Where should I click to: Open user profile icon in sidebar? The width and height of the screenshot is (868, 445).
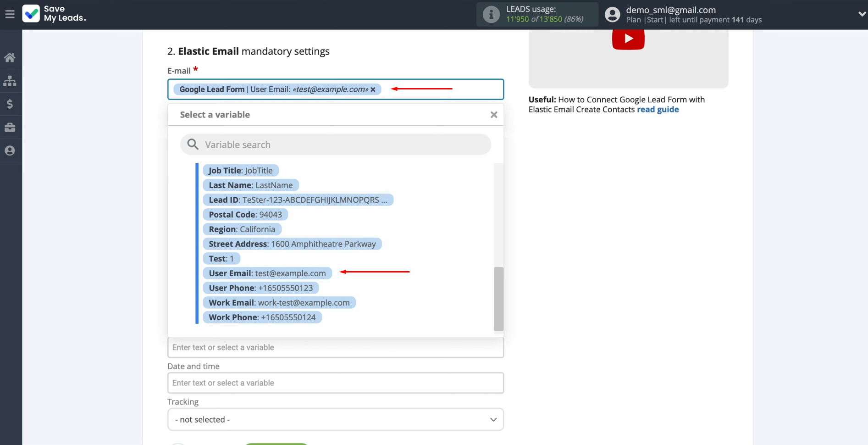[10, 150]
